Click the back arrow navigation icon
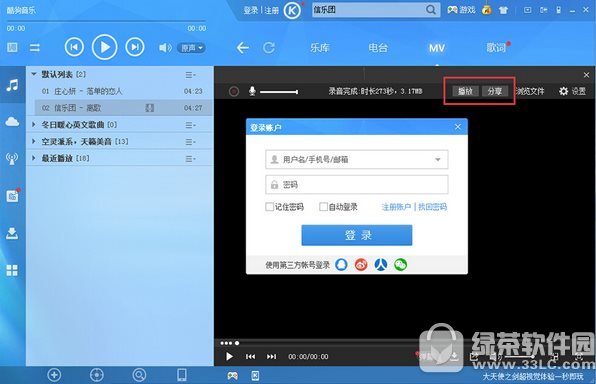The image size is (596, 384). [243, 48]
